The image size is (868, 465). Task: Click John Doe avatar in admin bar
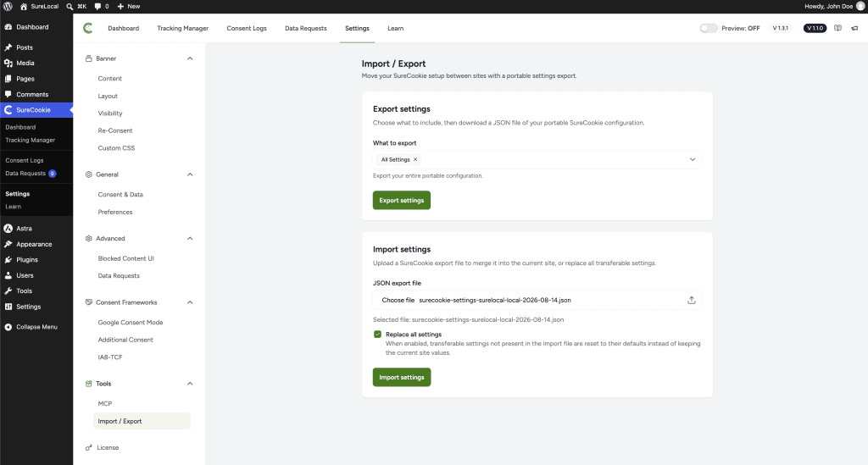tap(860, 7)
